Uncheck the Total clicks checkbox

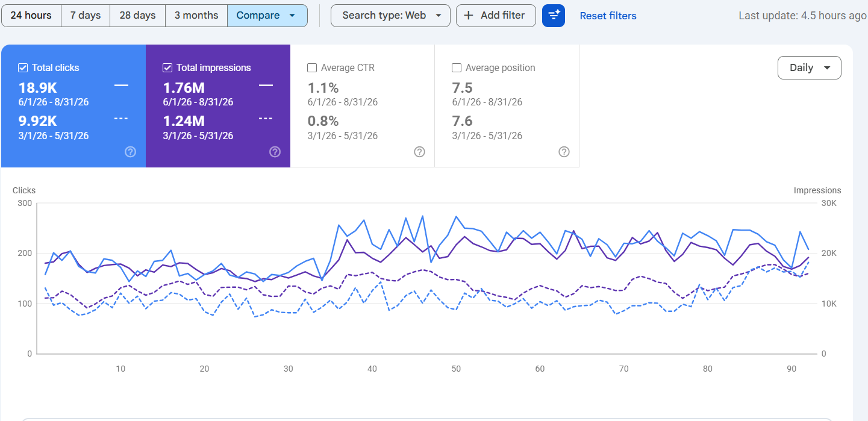click(x=23, y=68)
